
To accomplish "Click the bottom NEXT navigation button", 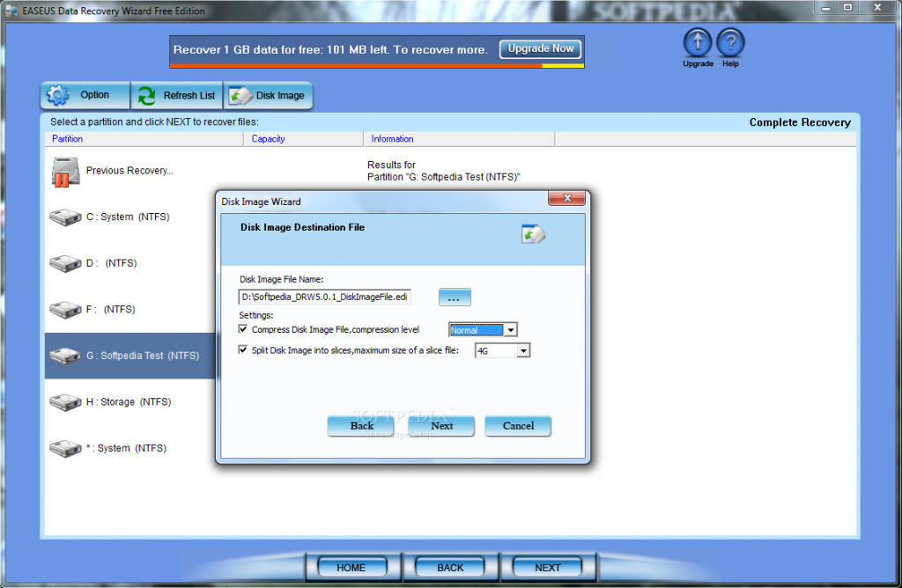I will click(x=547, y=567).
